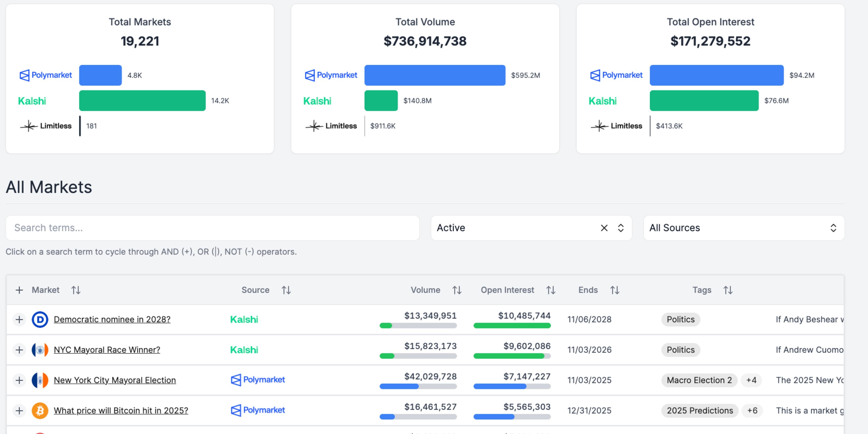
Task: Open NYC Mayoral Race Winner market link
Action: point(107,350)
